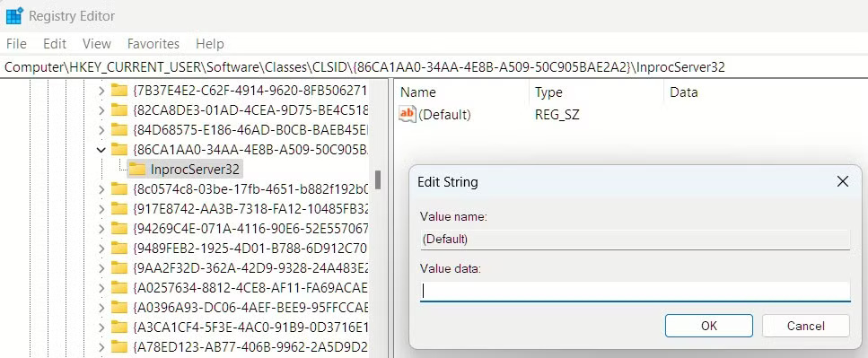868x358 pixels.
Task: Expand the {A3CA1CF4-5F3E key
Action: 101,327
